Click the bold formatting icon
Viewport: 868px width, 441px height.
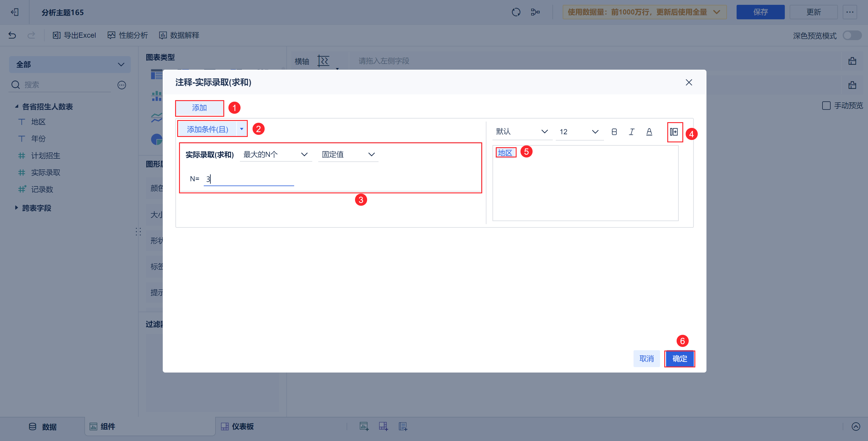point(614,132)
